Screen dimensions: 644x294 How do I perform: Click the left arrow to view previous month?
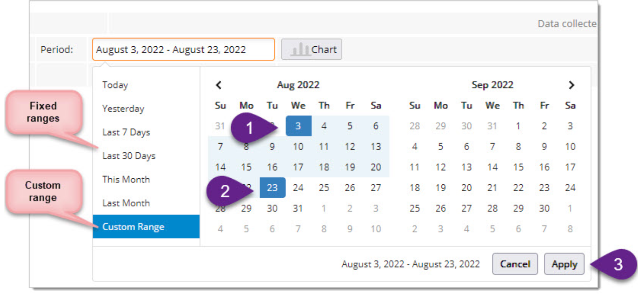(x=218, y=85)
